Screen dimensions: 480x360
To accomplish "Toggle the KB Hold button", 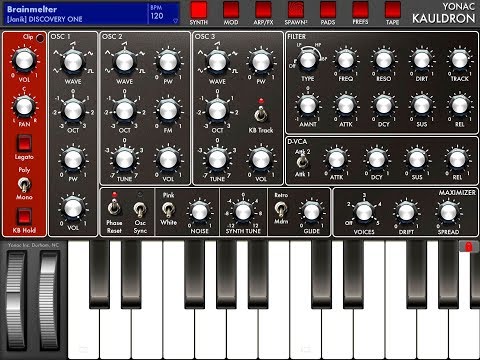I will (x=24, y=216).
